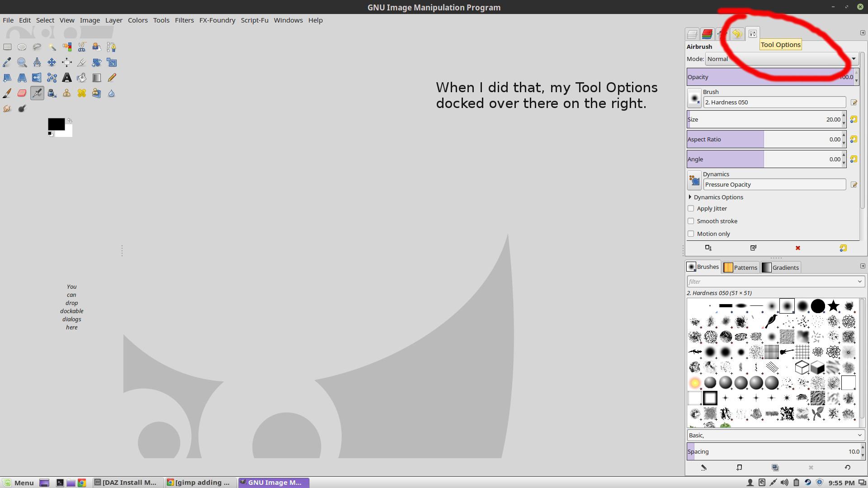Select the Eraser tool
Image resolution: width=868 pixels, height=488 pixels.
[x=22, y=93]
